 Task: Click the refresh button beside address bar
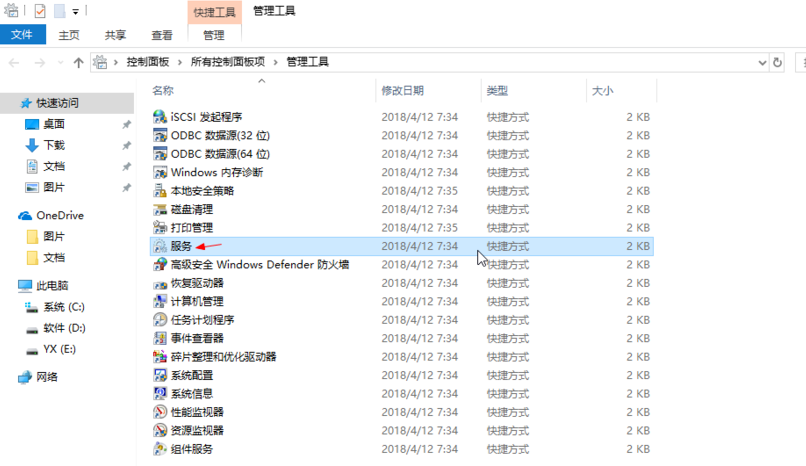tap(778, 62)
